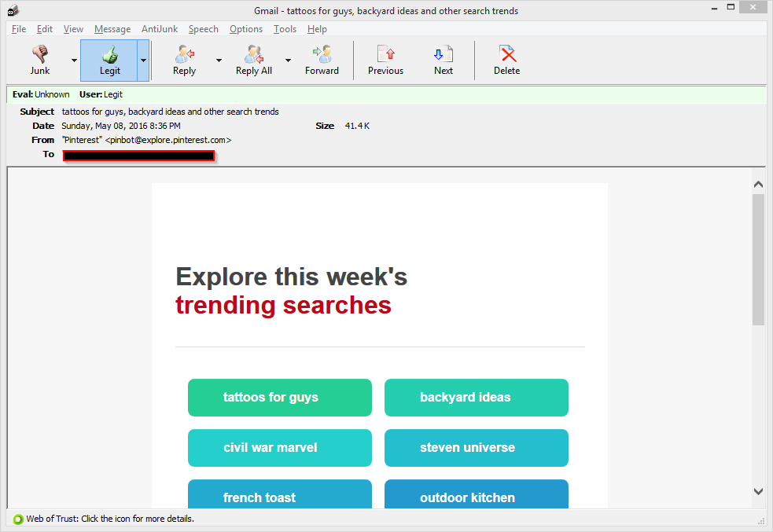Expand the Legit button dropdown arrow
Screen dimensions: 773x532
pos(143,61)
